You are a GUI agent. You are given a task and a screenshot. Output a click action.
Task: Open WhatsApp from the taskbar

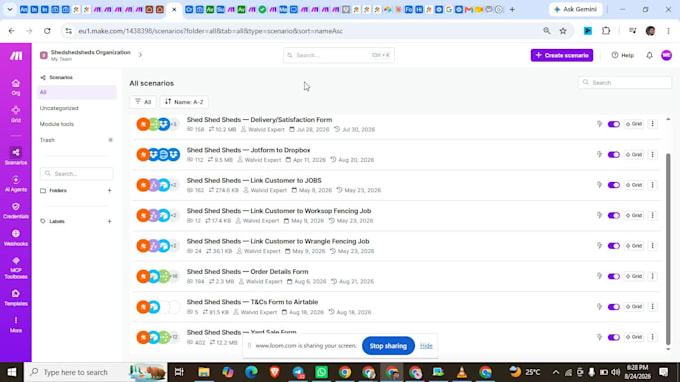(x=321, y=372)
